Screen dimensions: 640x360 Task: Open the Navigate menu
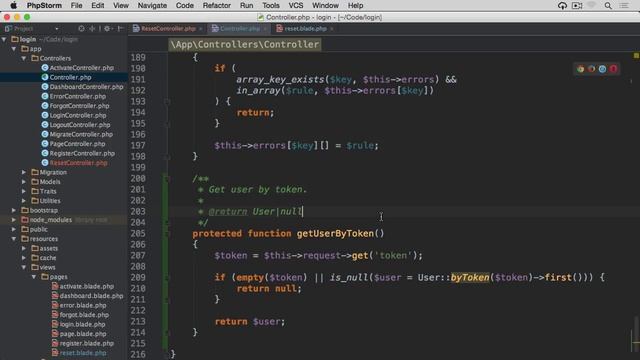click(152, 5)
